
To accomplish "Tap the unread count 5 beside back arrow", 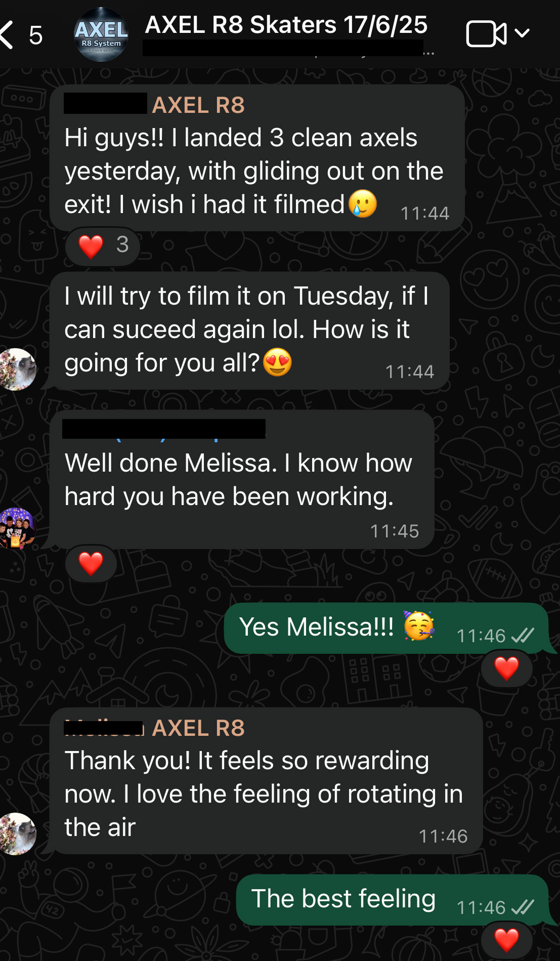I will coord(35,35).
